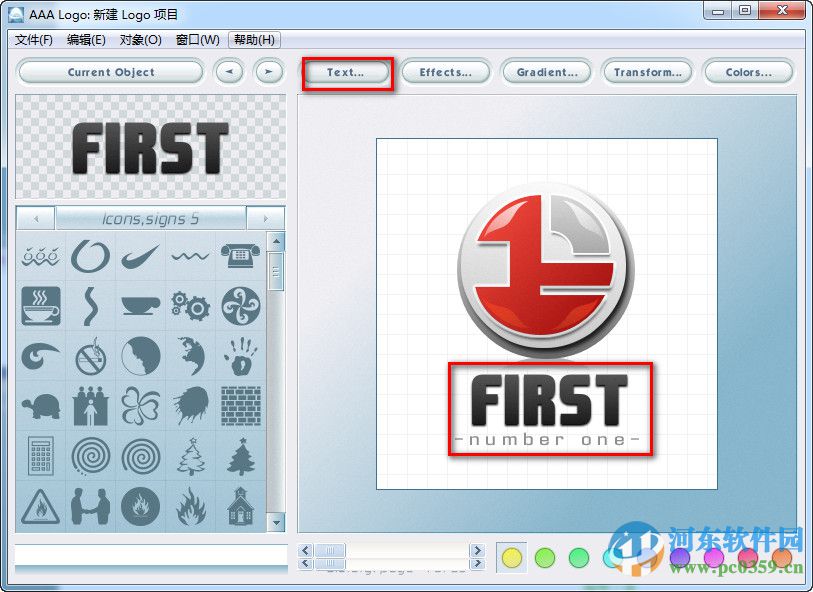Click icon list scrollbar up arrow
The width and height of the screenshot is (813, 592).
[276, 241]
